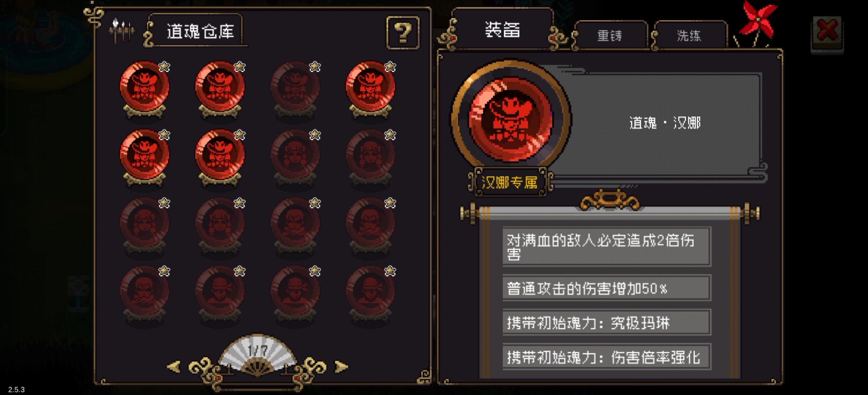The width and height of the screenshot is (868, 395).
Task: Switch to the 洗练 tab
Action: [689, 35]
